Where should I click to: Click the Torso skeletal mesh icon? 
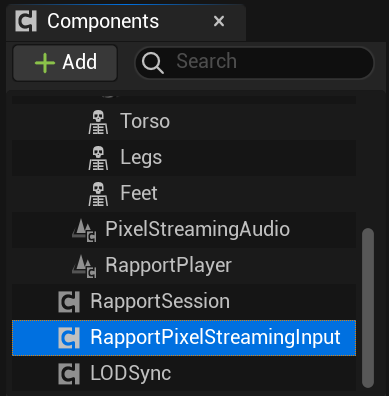(x=98, y=122)
